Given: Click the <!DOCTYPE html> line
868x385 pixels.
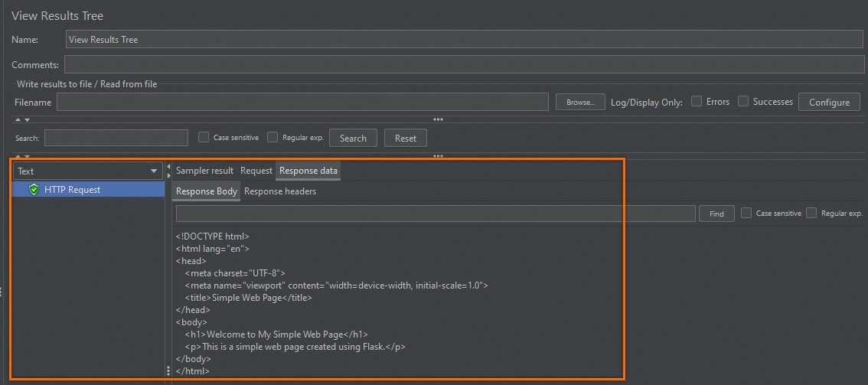Looking at the screenshot, I should (x=213, y=237).
